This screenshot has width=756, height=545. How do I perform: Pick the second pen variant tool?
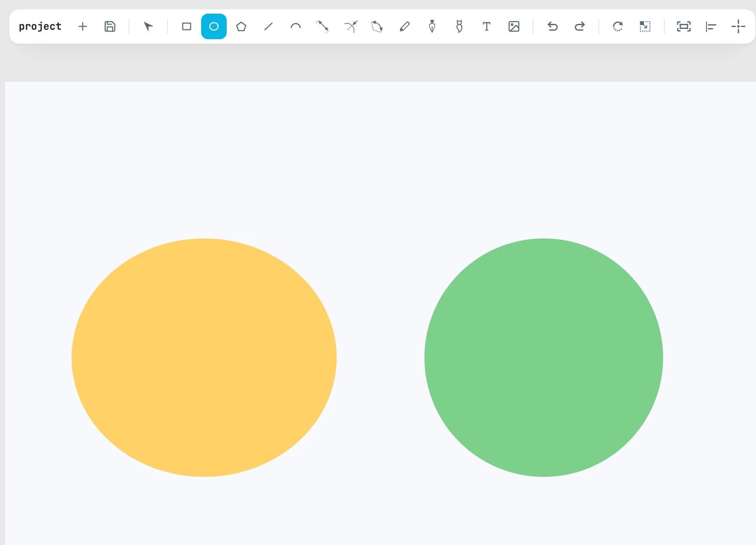(459, 26)
